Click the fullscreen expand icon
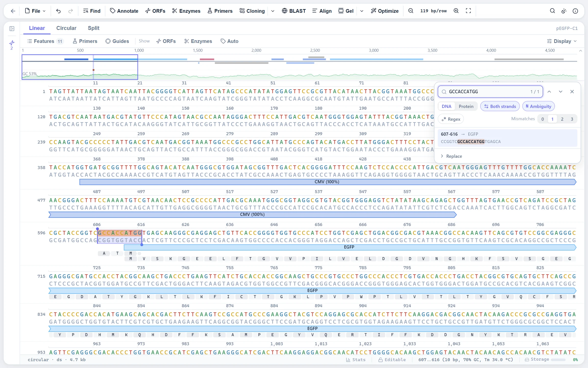Image resolution: width=588 pixels, height=368 pixels. (468, 11)
